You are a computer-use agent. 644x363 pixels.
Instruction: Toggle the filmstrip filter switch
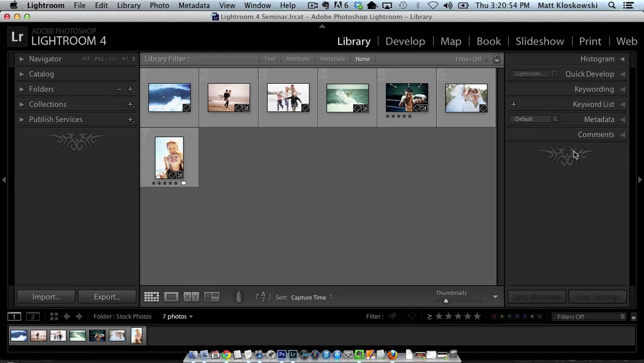634,317
